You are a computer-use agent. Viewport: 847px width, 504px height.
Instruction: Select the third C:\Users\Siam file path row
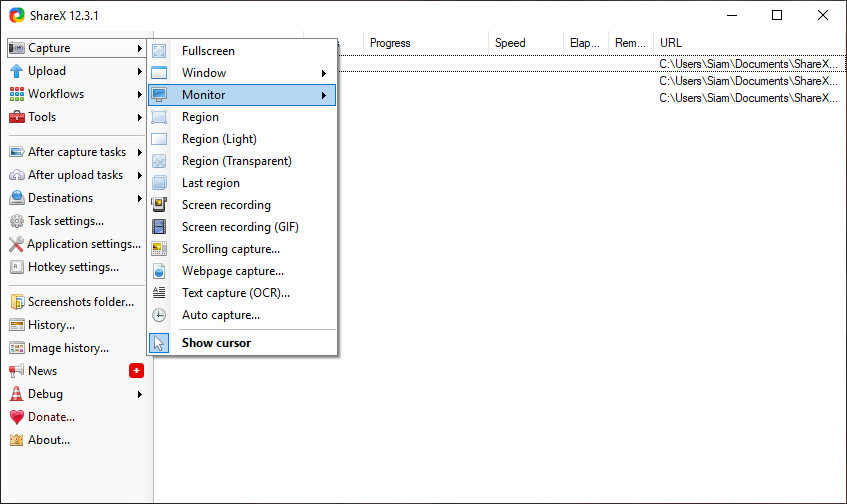coord(749,98)
